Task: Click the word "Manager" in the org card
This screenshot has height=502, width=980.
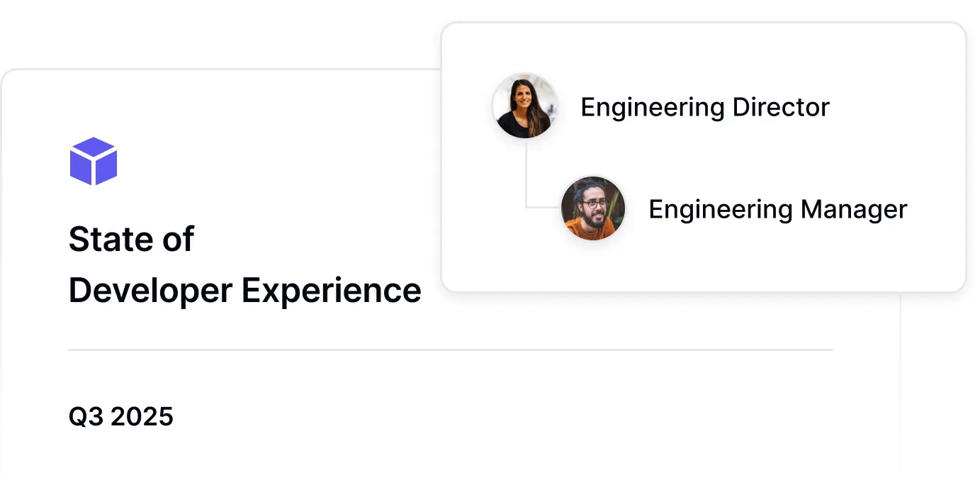Action: click(853, 209)
